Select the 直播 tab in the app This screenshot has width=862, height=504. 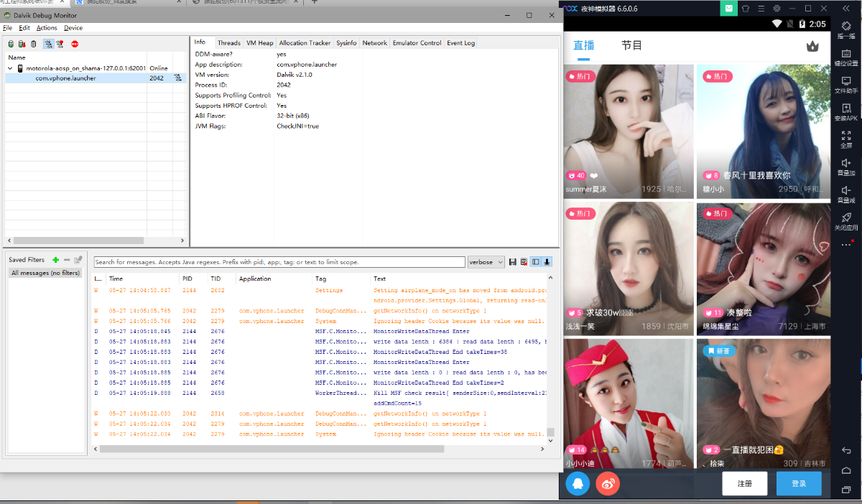coord(583,45)
